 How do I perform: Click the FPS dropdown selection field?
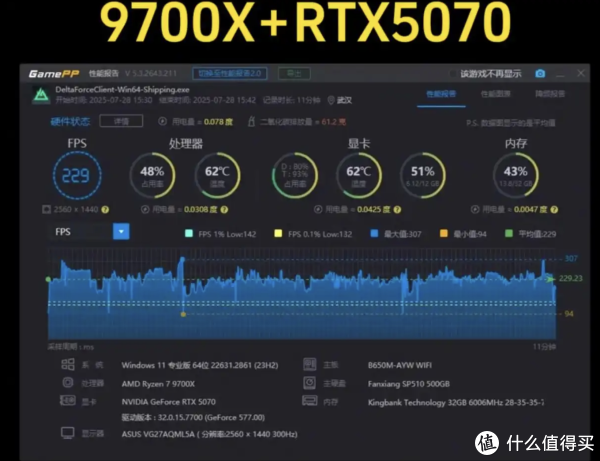82,232
